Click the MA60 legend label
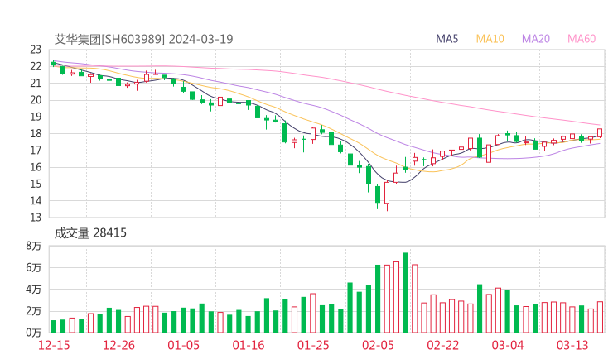613x364 pixels. coord(582,39)
